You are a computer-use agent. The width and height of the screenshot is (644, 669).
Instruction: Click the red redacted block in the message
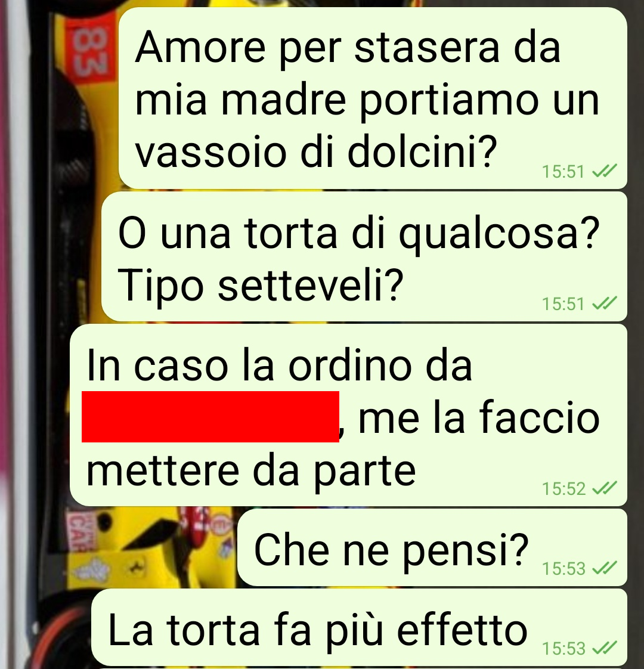click(210, 416)
